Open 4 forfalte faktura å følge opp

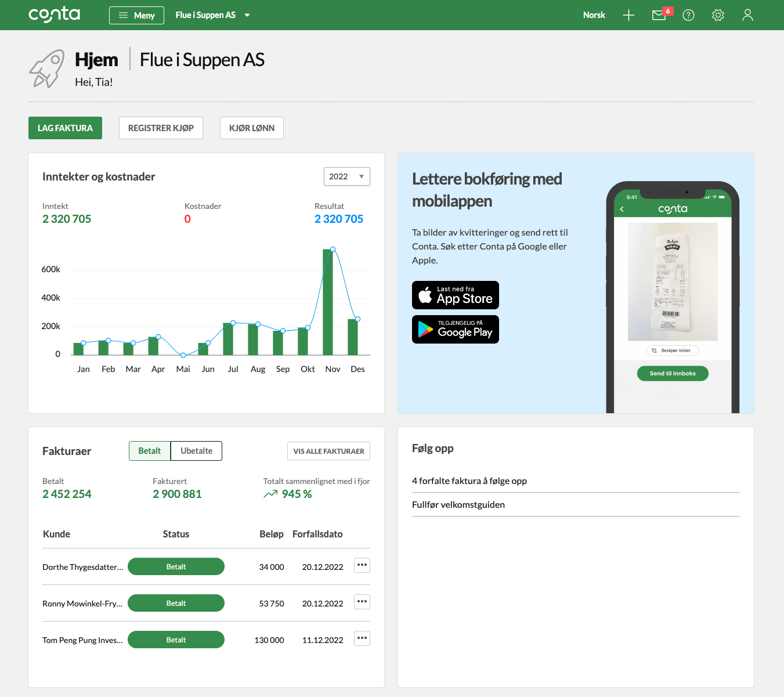(x=469, y=481)
